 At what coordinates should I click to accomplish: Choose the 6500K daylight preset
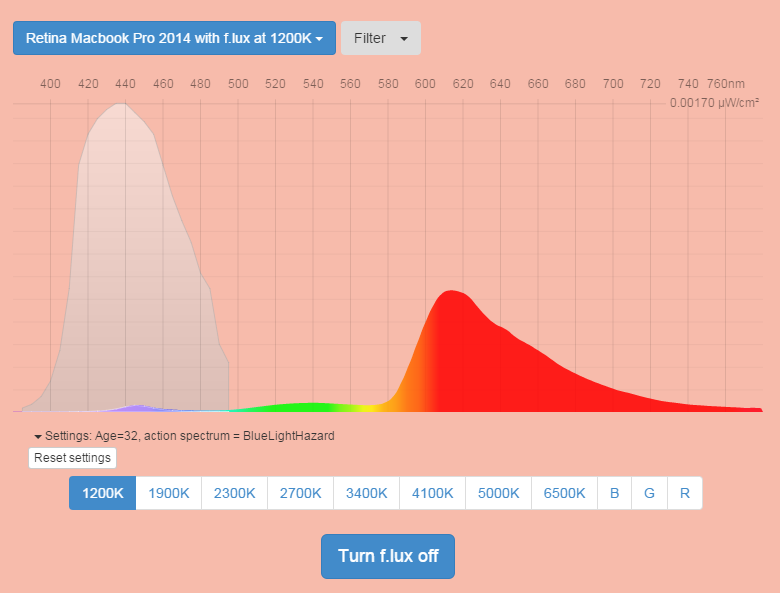click(564, 493)
